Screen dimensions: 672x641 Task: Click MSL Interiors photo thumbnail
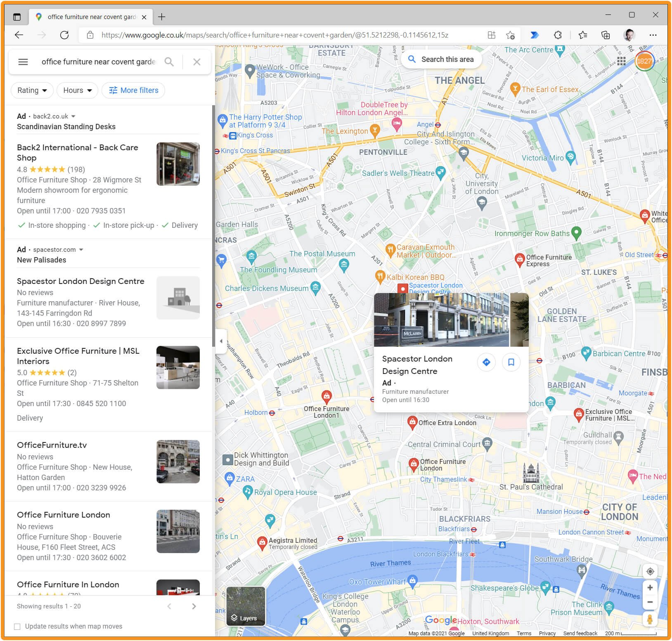click(x=178, y=367)
